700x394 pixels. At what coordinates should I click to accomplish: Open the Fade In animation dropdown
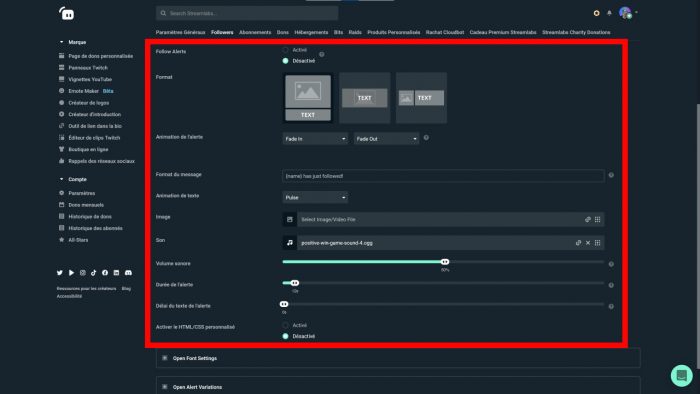pyautogui.click(x=315, y=139)
